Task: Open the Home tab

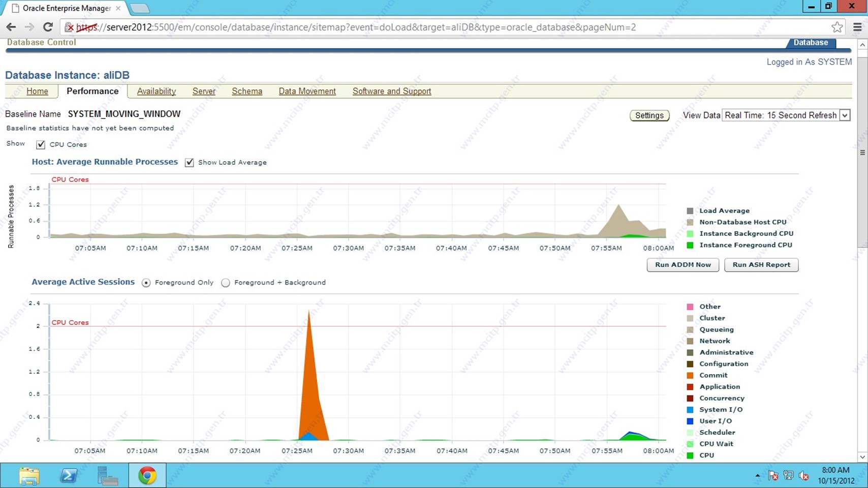Action: pos(37,91)
